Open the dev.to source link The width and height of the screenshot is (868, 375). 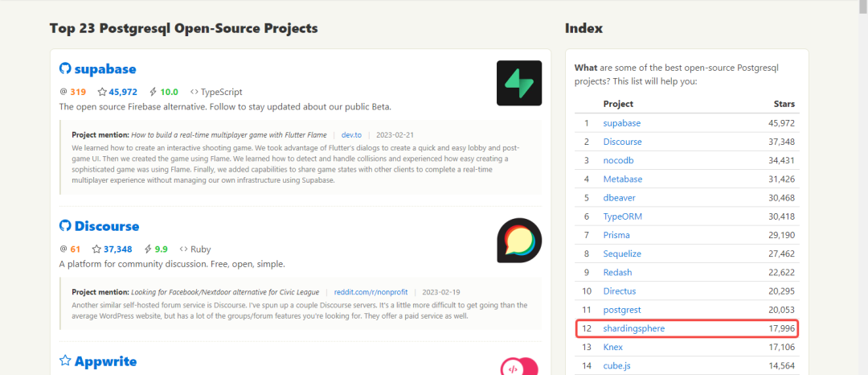click(x=351, y=134)
